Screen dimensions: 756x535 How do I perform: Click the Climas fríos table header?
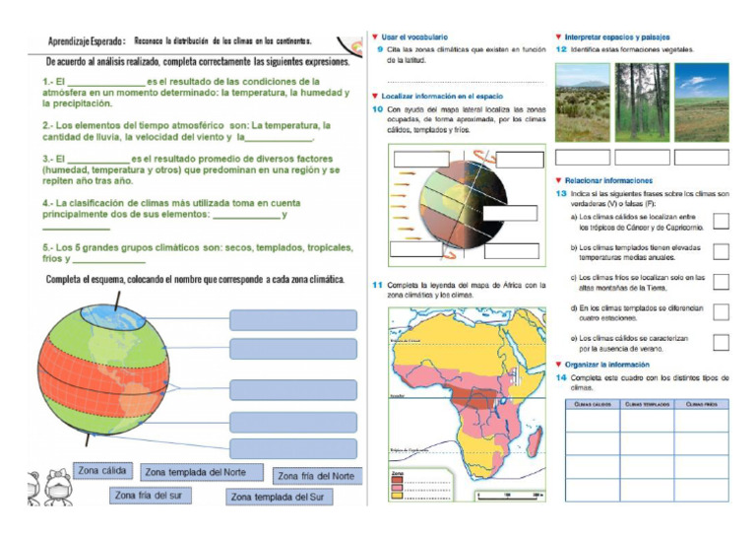(702, 404)
